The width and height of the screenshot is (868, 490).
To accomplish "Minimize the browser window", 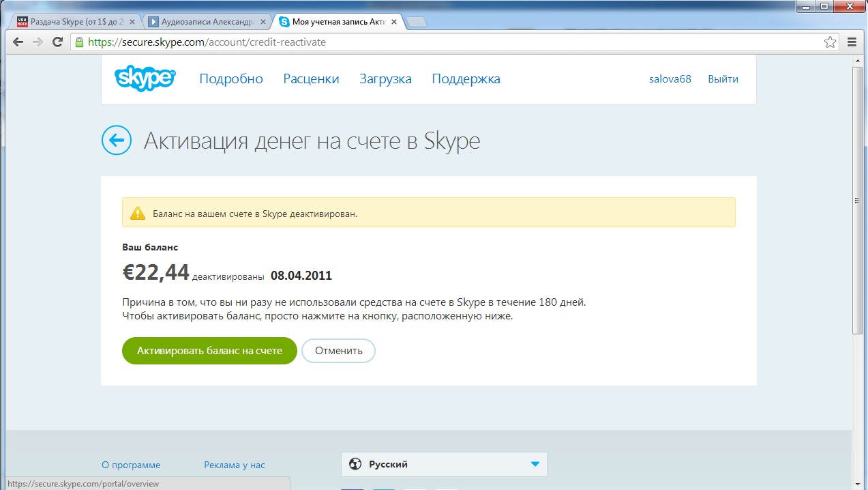I will pos(806,5).
